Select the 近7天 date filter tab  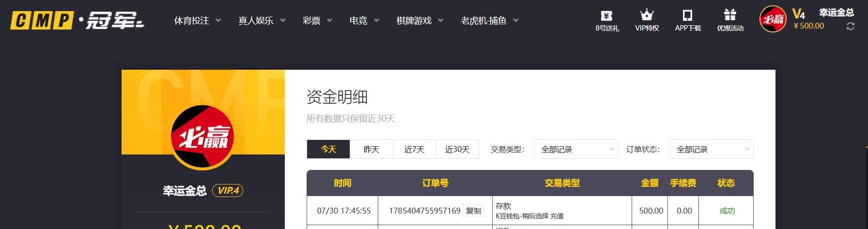(x=414, y=149)
